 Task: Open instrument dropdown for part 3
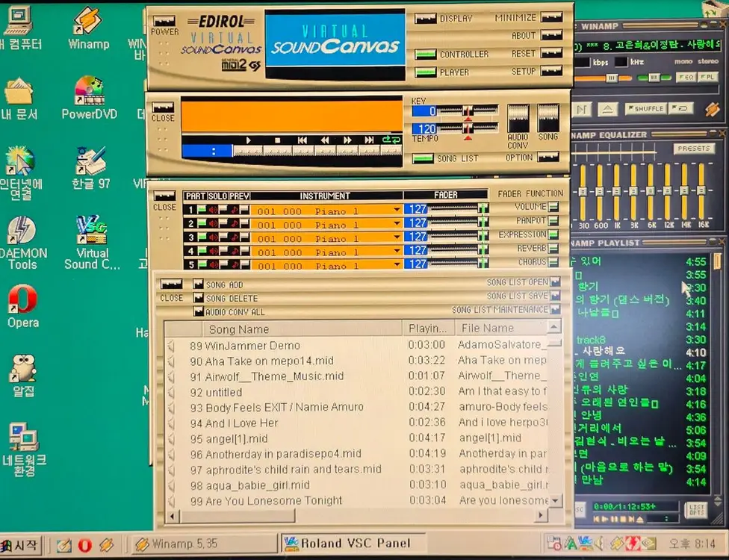coord(396,237)
